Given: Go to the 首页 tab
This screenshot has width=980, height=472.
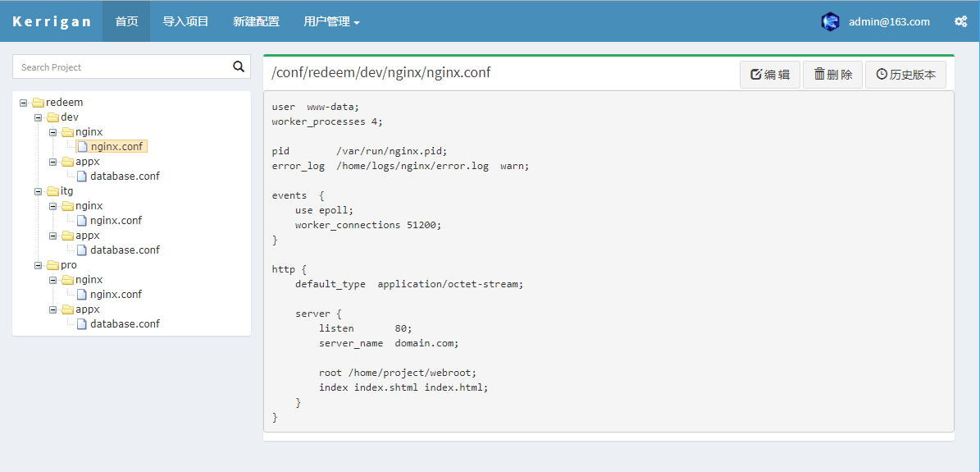Looking at the screenshot, I should point(126,22).
